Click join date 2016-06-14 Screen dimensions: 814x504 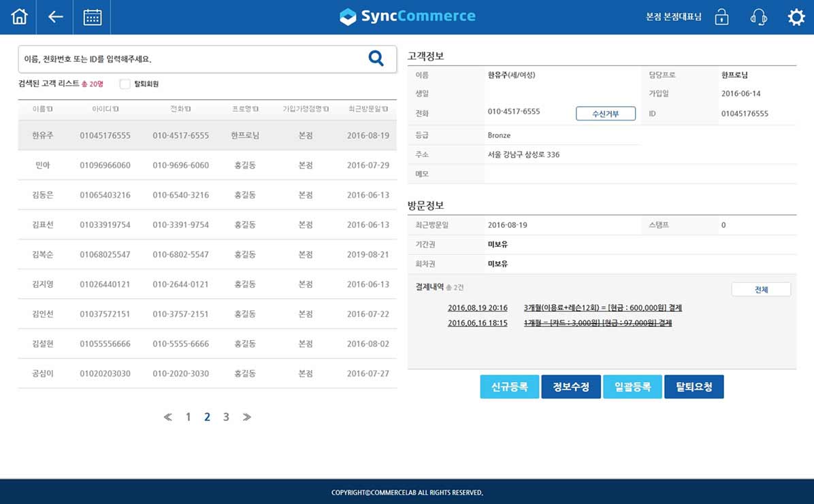(740, 94)
